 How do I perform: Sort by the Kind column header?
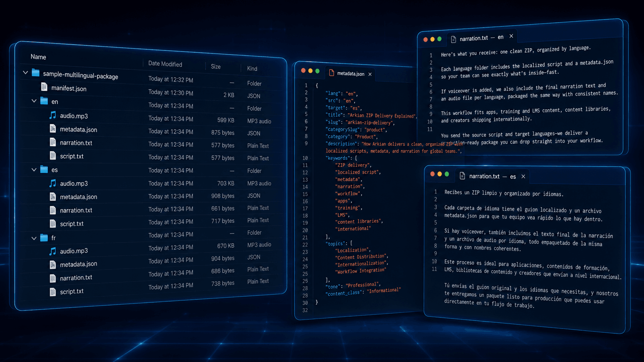tap(252, 68)
